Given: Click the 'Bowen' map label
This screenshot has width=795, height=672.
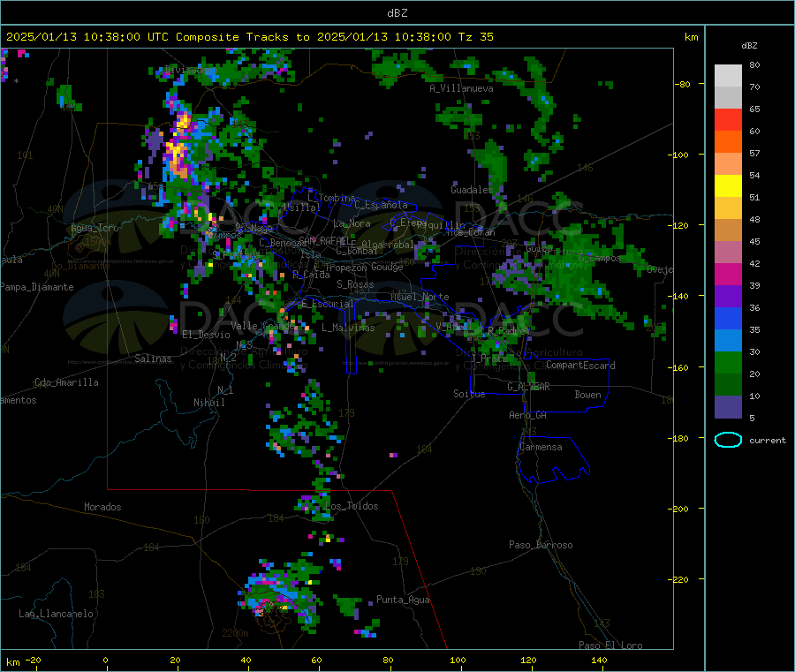Looking at the screenshot, I should point(587,395).
